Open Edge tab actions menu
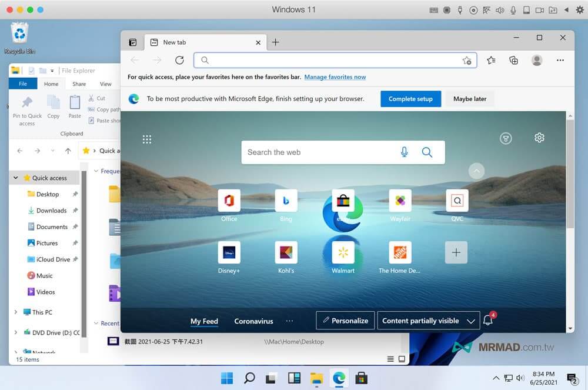588x390 pixels. tap(133, 42)
